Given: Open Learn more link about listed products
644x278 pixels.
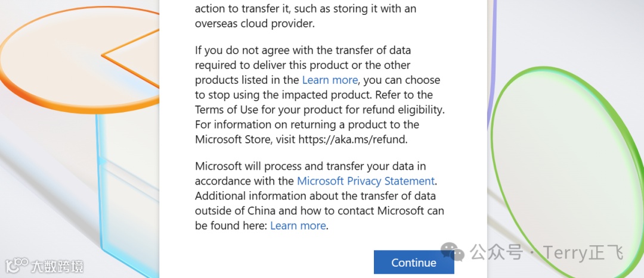Looking at the screenshot, I should point(330,80).
